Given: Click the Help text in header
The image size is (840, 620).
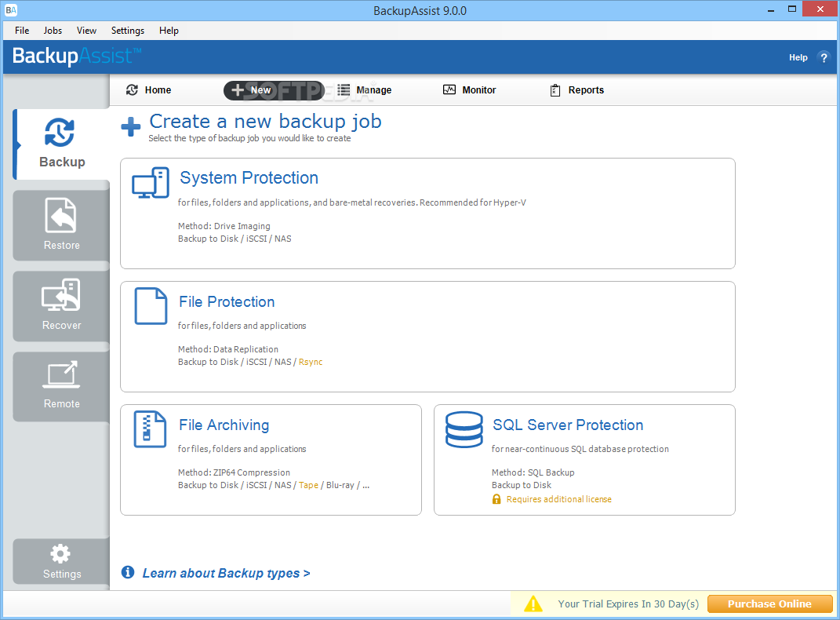Looking at the screenshot, I should [798, 57].
